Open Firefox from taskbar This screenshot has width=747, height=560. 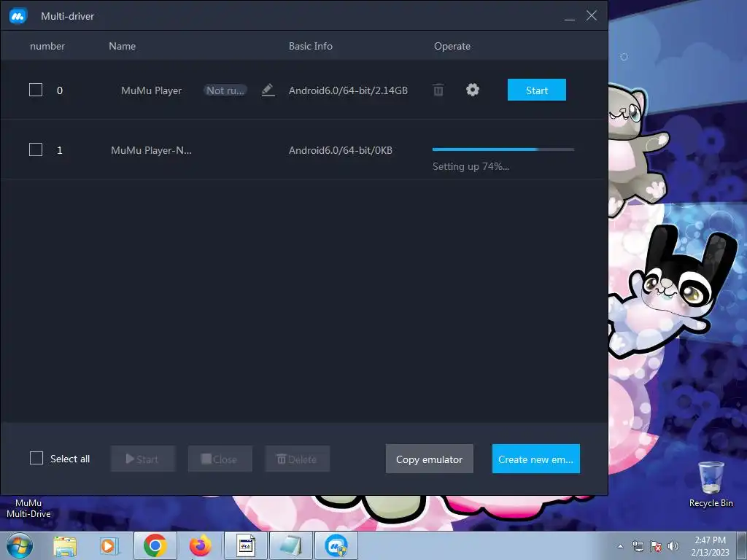pyautogui.click(x=201, y=546)
